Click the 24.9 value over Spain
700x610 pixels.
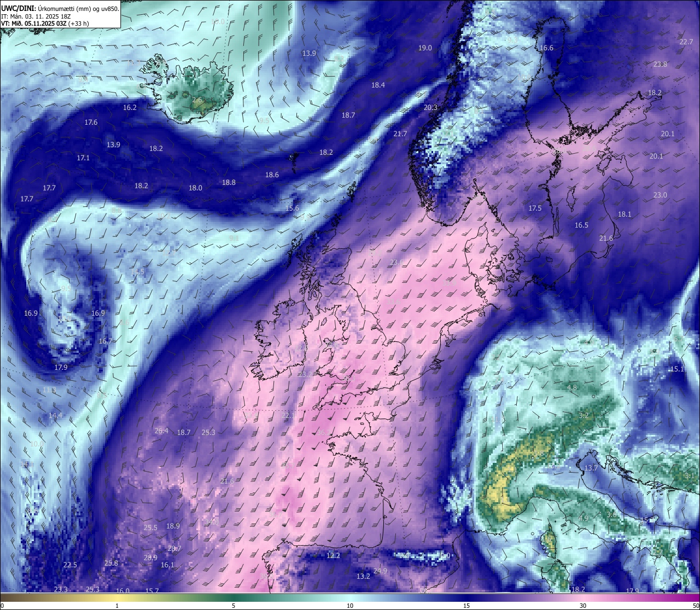(x=380, y=571)
